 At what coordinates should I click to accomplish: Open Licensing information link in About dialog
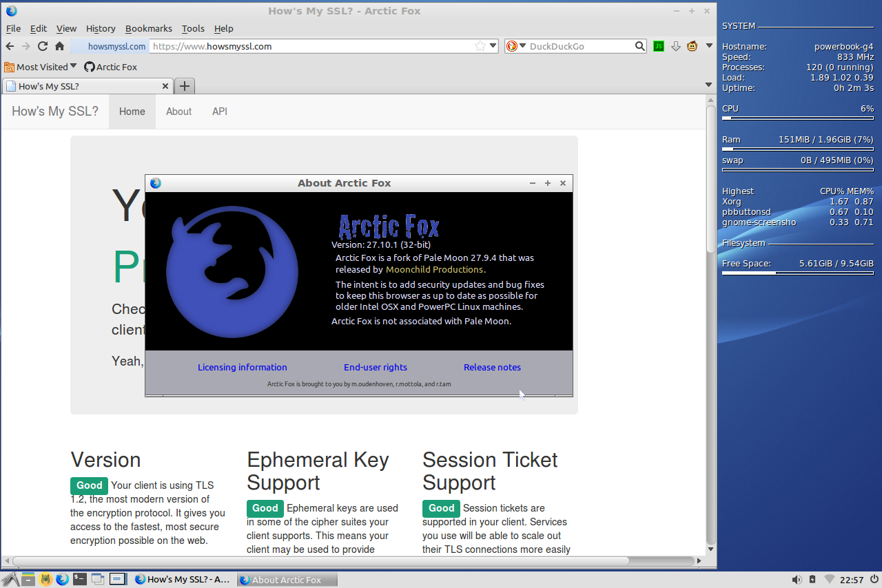(243, 367)
